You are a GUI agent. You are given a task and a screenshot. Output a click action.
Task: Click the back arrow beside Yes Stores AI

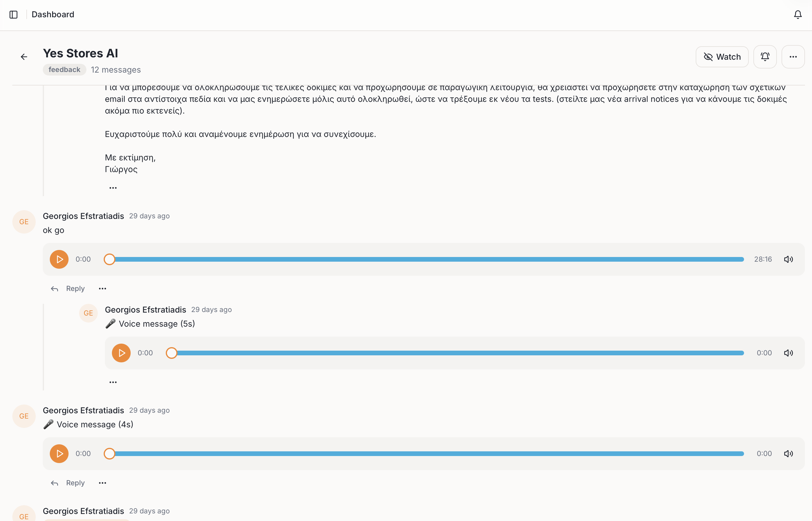pos(24,56)
